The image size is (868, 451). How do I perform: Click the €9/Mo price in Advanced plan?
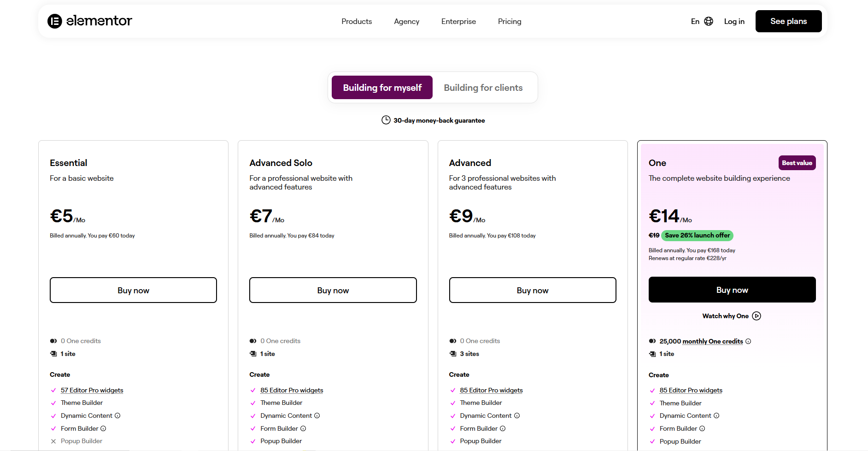point(467,216)
